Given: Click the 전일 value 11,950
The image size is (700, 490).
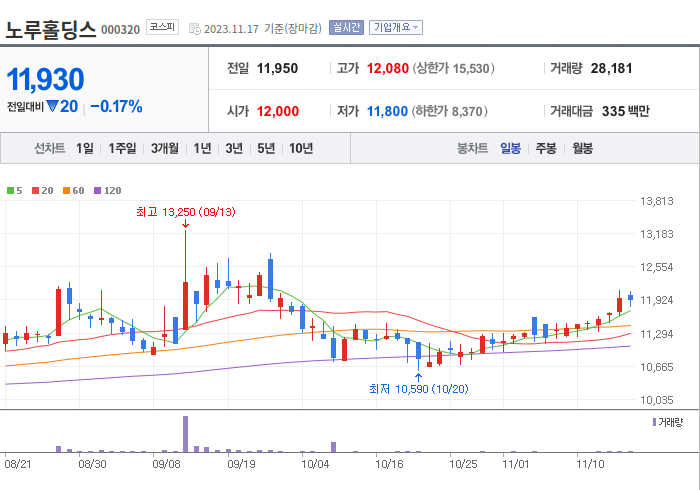Looking at the screenshot, I should (277, 68).
